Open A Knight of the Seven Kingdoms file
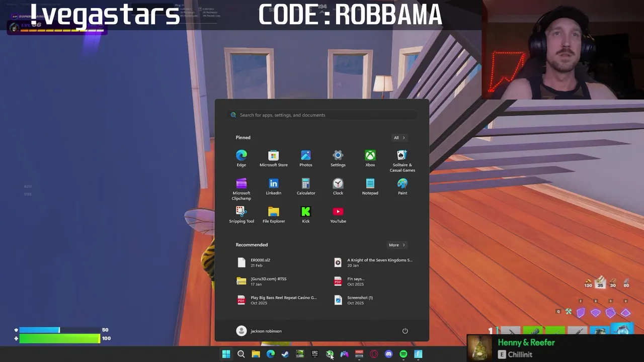The height and width of the screenshot is (362, 644). click(x=373, y=262)
